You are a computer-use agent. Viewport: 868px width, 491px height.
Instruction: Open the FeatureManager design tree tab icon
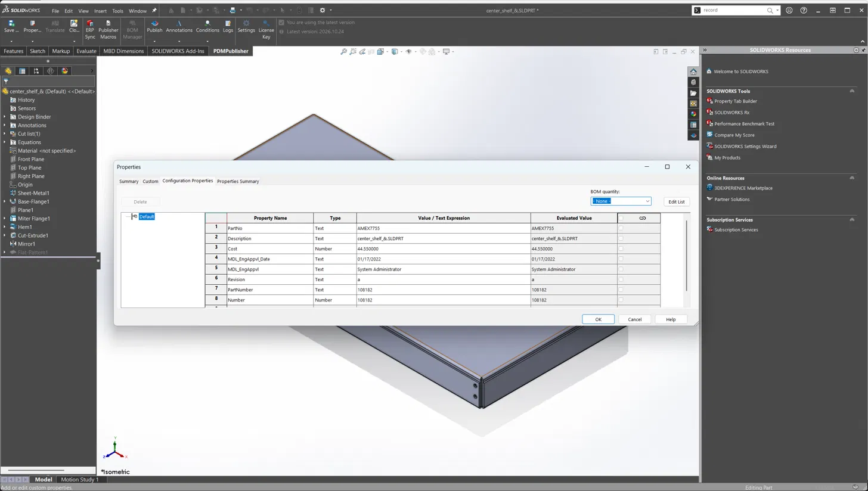coord(8,71)
